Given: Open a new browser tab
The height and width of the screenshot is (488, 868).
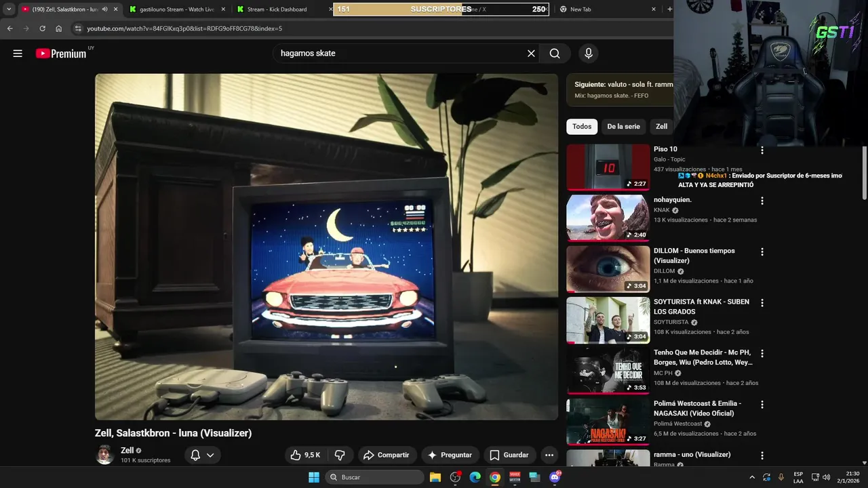Looking at the screenshot, I should 669,9.
